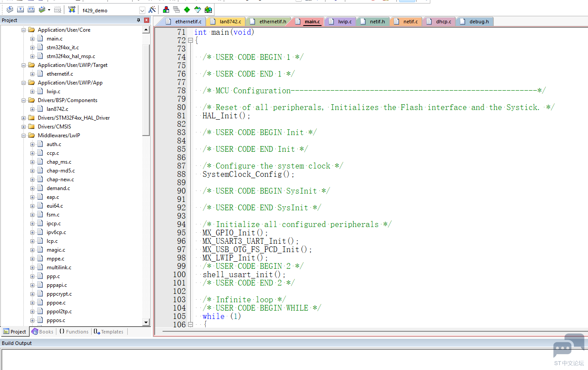This screenshot has height=370, width=588.
Task: Expand the main.c tree node
Action: click(x=32, y=39)
